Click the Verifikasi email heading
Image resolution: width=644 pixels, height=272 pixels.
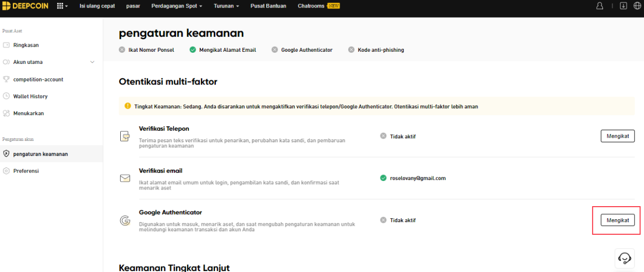tap(160, 171)
